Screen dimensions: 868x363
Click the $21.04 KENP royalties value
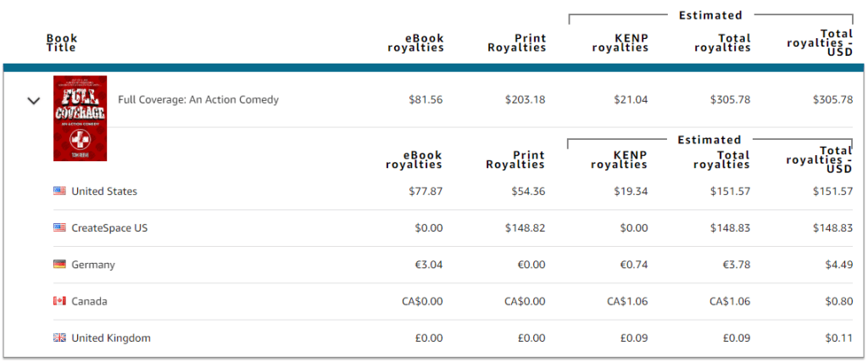point(631,100)
